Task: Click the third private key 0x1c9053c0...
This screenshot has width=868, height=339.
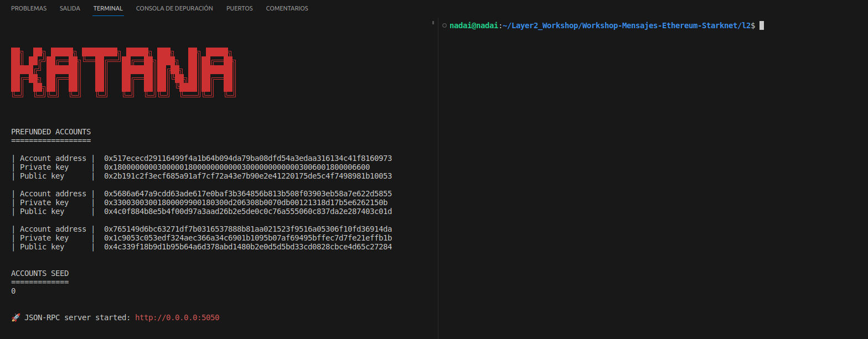Action: click(x=248, y=238)
